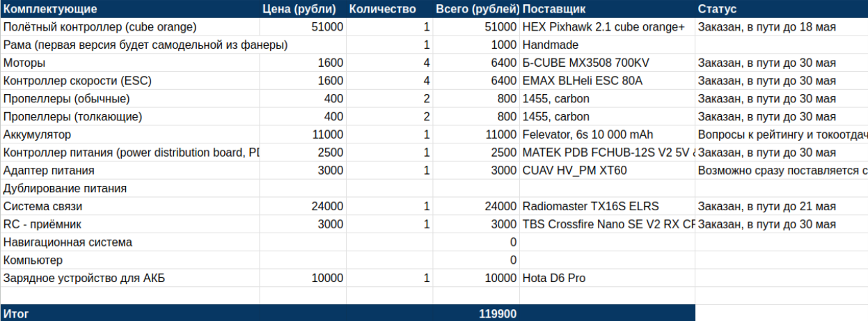
Task: Click the price cell 51000 for flight controller
Action: [x=303, y=27]
